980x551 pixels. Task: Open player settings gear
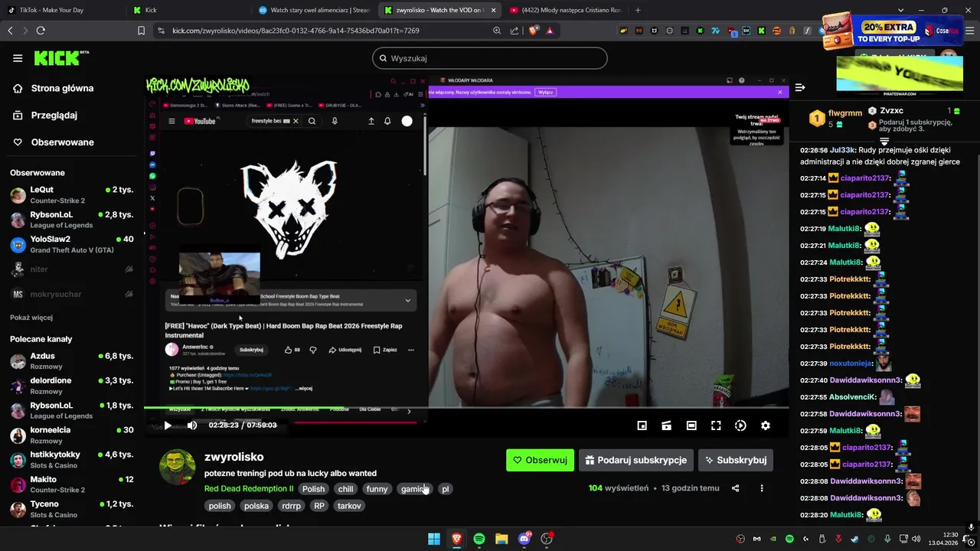(x=765, y=425)
